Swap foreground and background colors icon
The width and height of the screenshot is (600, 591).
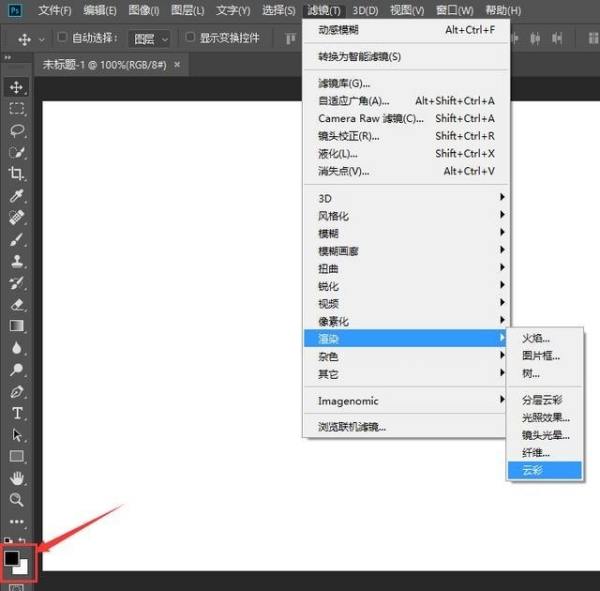click(x=22, y=540)
